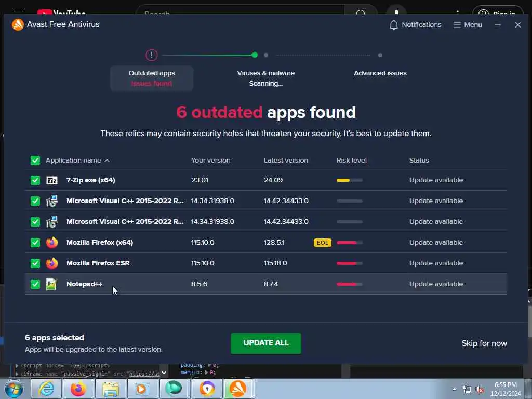This screenshot has height=399, width=532.
Task: Click the Mozilla Firefox ESR icon
Action: coord(52,263)
